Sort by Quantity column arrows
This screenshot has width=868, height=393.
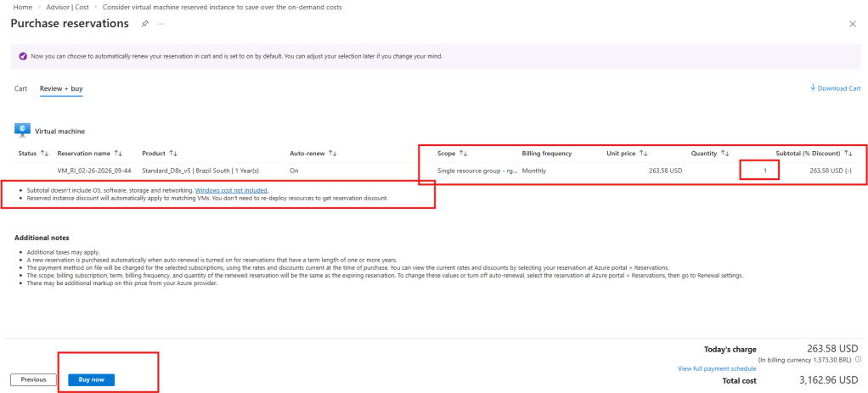coord(725,154)
